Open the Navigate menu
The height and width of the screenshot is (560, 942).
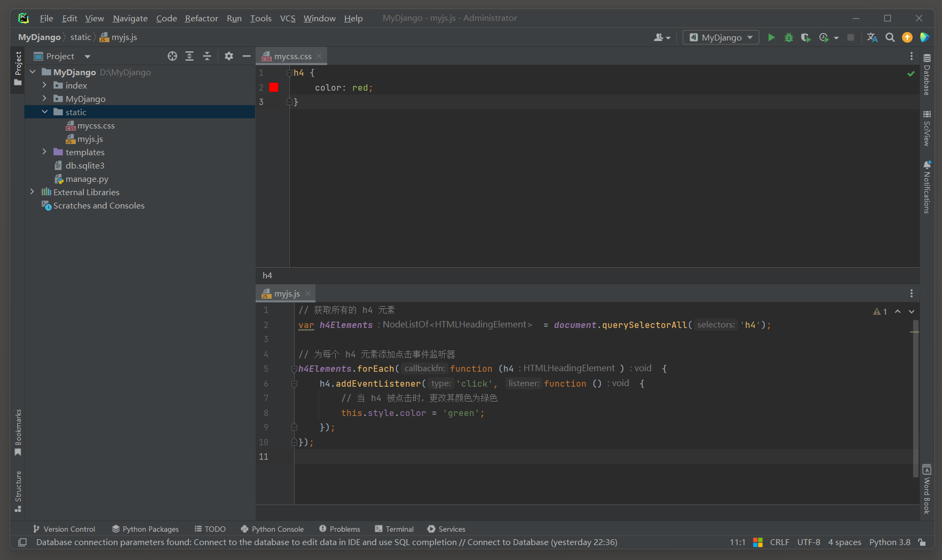(x=130, y=18)
